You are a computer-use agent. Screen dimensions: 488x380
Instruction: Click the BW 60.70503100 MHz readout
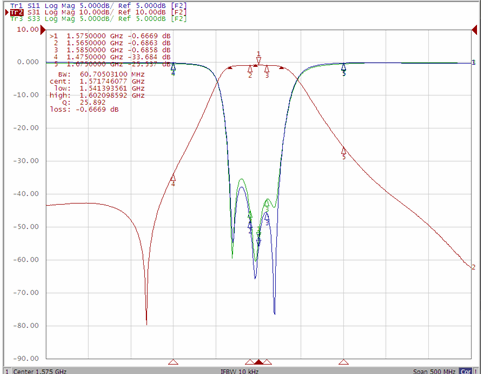pyautogui.click(x=101, y=74)
